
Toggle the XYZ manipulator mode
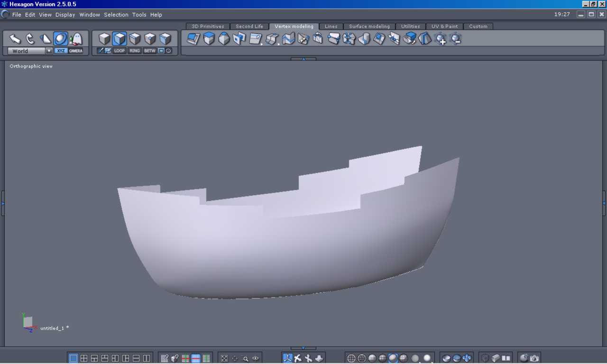pyautogui.click(x=61, y=51)
